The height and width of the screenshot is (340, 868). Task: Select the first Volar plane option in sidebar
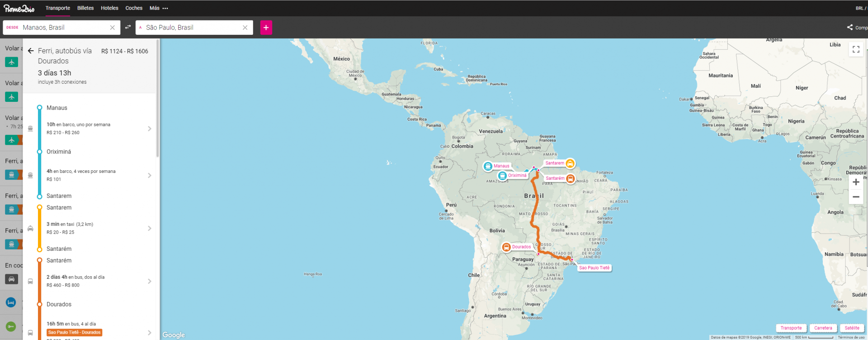[12, 62]
